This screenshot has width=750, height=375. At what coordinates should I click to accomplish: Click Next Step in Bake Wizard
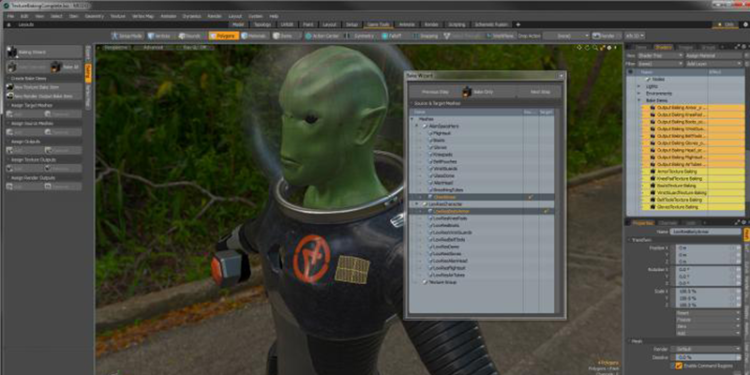[539, 91]
